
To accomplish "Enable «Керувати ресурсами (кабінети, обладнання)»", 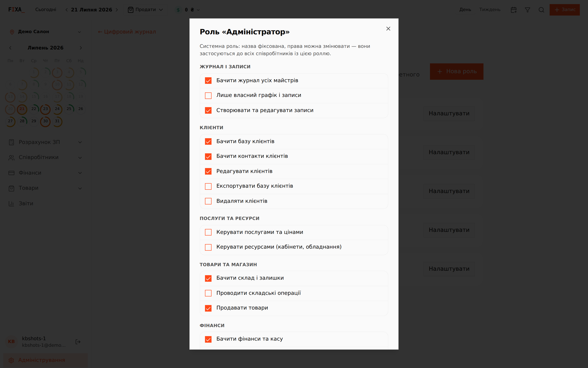I will 208,247.
